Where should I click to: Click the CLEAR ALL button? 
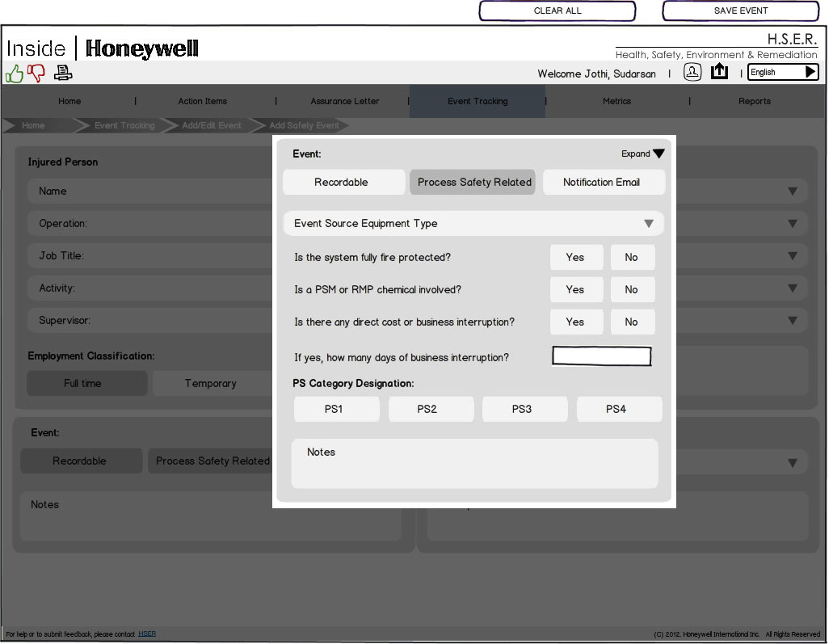click(x=557, y=11)
